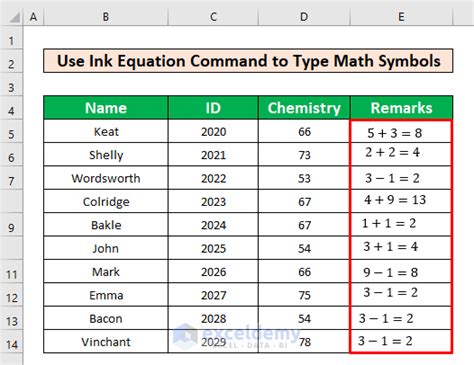Viewport: 474px width, 365px height.
Task: Select row 13 header
Action: (x=11, y=318)
